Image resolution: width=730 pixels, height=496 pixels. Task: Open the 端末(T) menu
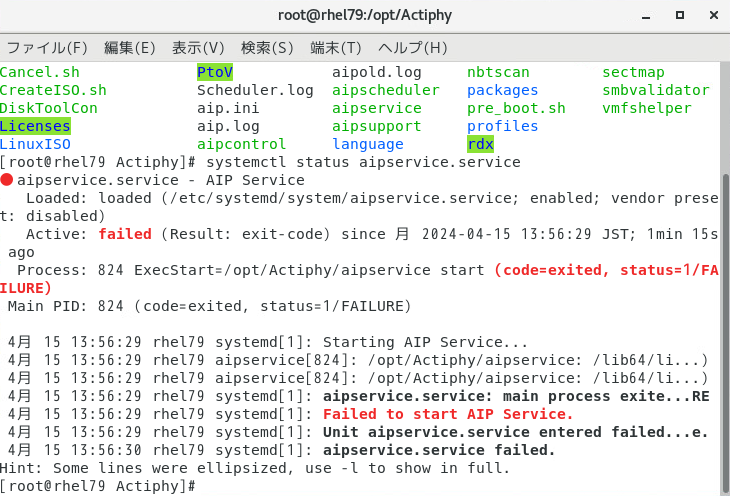(336, 48)
